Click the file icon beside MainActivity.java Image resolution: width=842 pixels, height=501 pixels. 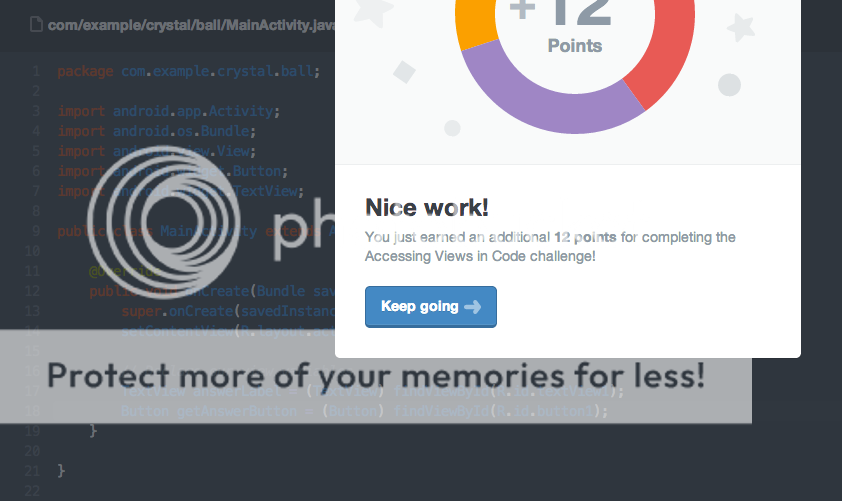(36, 23)
